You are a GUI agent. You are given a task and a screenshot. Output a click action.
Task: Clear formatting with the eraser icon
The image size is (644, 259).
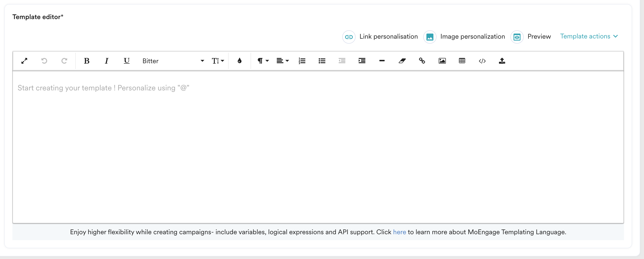[402, 61]
